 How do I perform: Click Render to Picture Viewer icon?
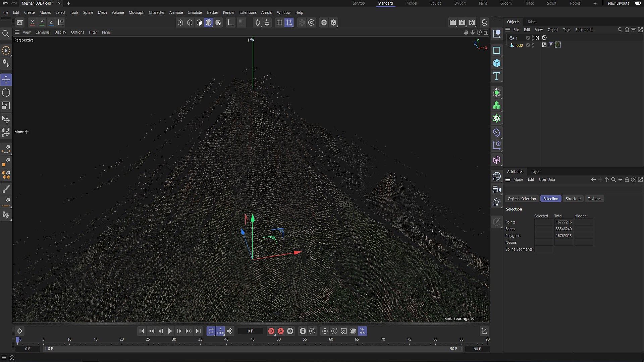462,22
